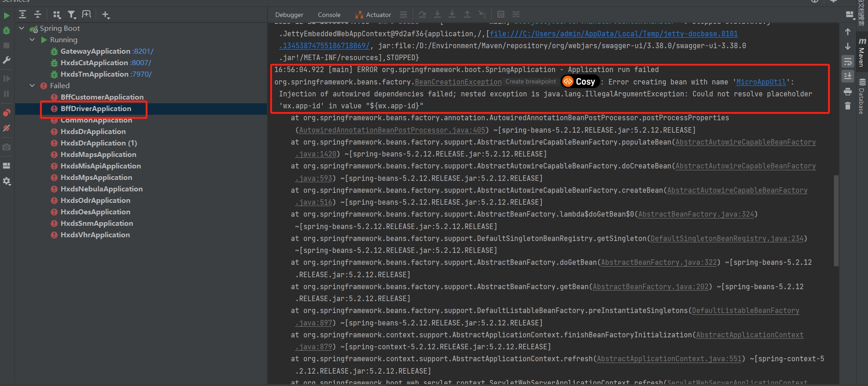This screenshot has height=386, width=868.
Task: Switch to the Actuator tab
Action: tap(373, 15)
